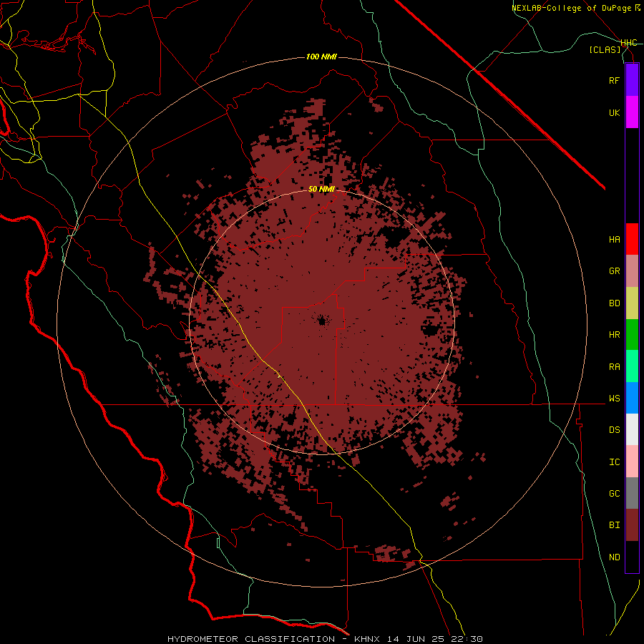Click the DS white legend swatch

tap(632, 429)
